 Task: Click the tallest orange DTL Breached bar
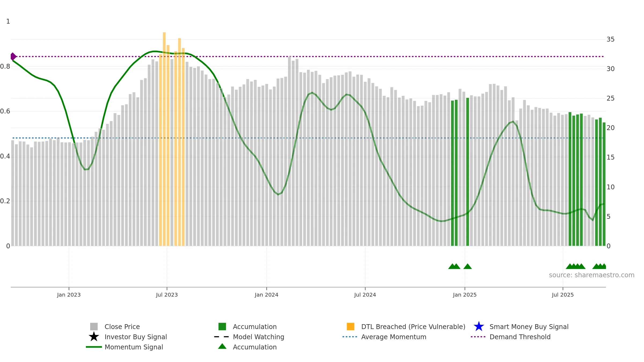pos(164,134)
